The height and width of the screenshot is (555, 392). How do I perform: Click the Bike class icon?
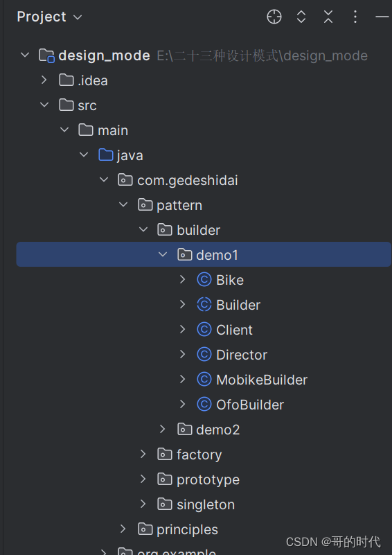point(204,280)
